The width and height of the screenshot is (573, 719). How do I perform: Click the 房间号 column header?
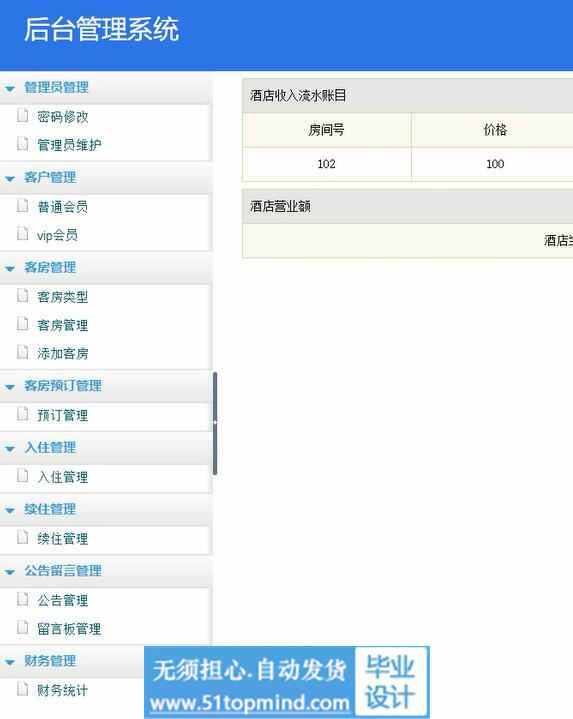point(326,130)
